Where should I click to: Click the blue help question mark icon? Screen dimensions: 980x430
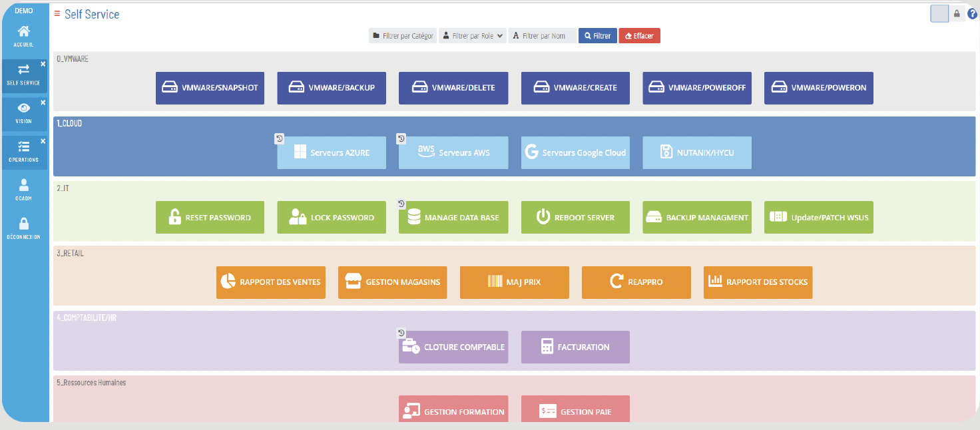972,14
